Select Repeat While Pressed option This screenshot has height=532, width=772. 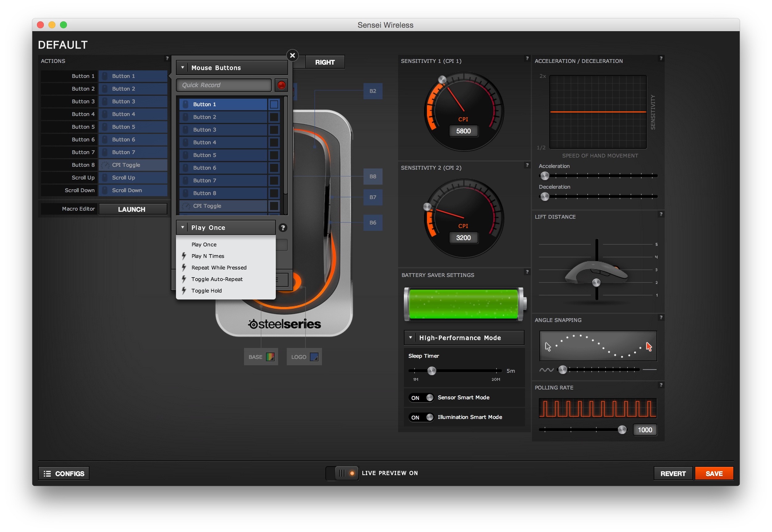(226, 268)
